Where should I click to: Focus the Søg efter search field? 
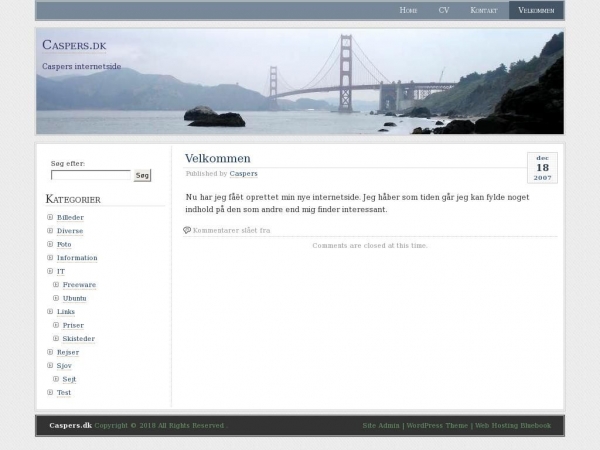(x=91, y=175)
